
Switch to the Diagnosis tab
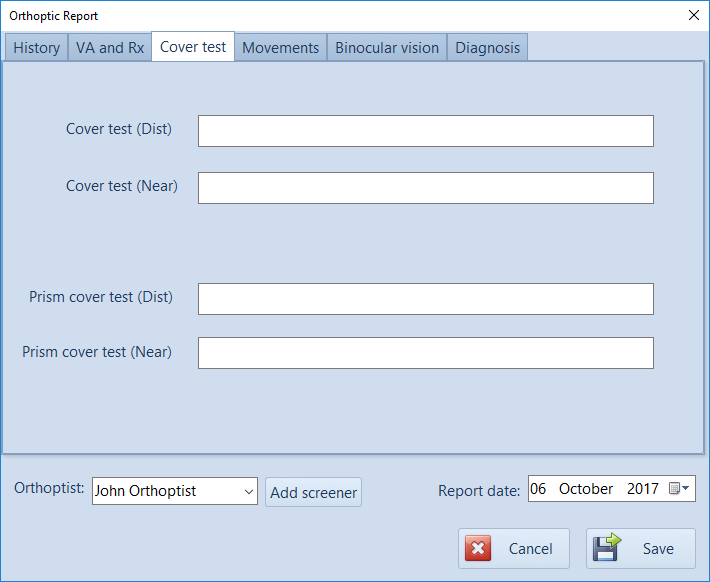(x=487, y=48)
